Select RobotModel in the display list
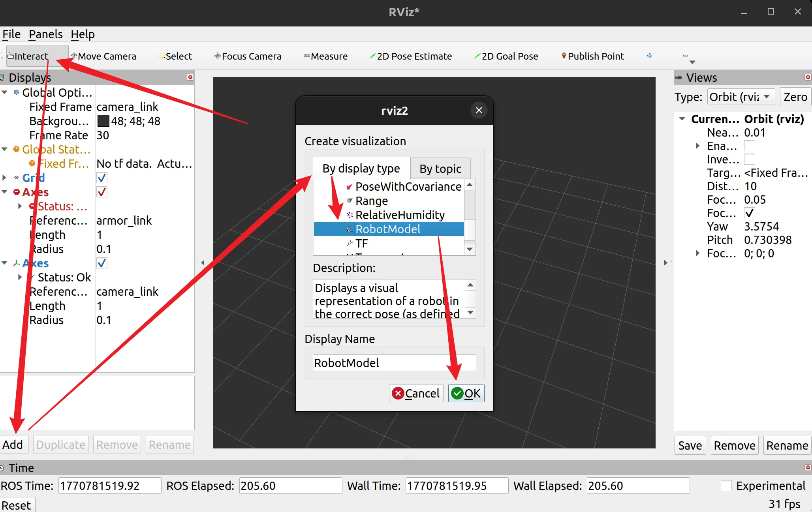The width and height of the screenshot is (812, 512). click(389, 229)
